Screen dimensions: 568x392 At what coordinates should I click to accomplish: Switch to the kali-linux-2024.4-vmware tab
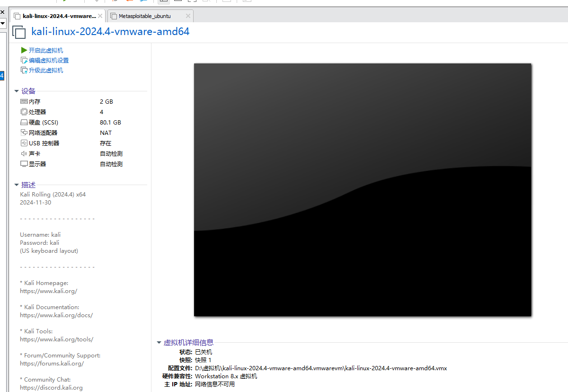pos(58,16)
